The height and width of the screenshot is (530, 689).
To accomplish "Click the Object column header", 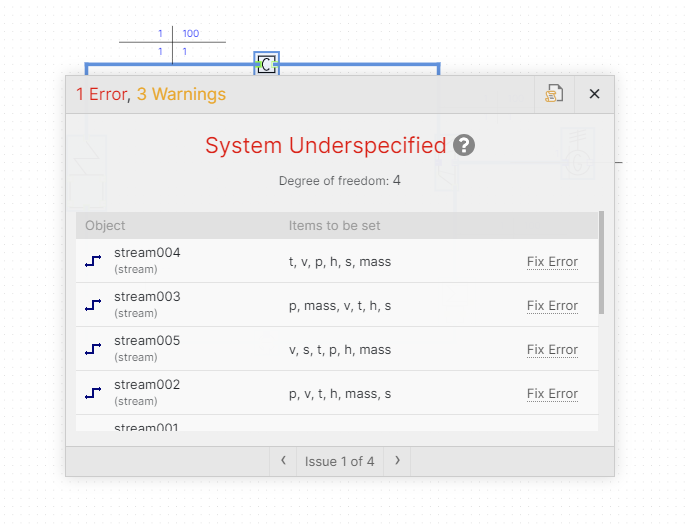I will [x=105, y=226].
